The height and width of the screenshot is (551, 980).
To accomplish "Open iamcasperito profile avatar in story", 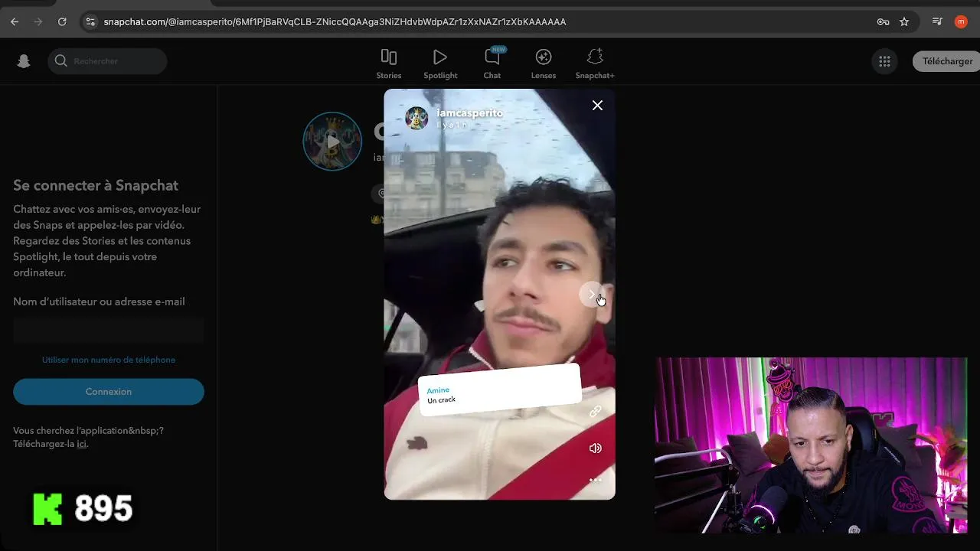I will (x=416, y=118).
